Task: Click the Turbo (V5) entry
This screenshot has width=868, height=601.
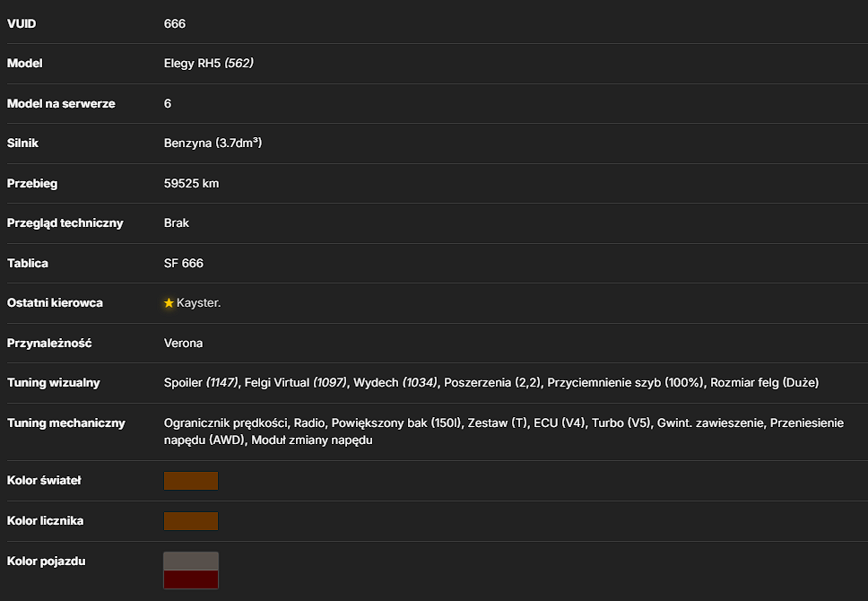Action: [621, 423]
